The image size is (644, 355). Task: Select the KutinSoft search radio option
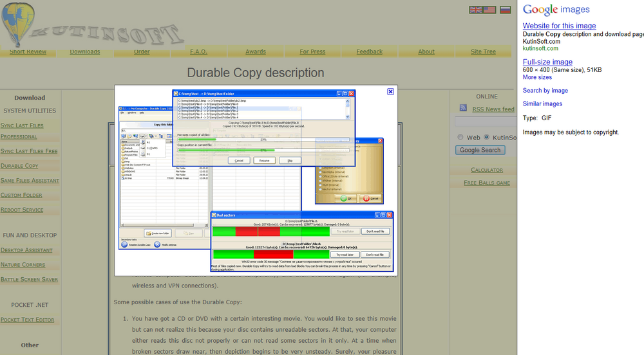click(486, 138)
